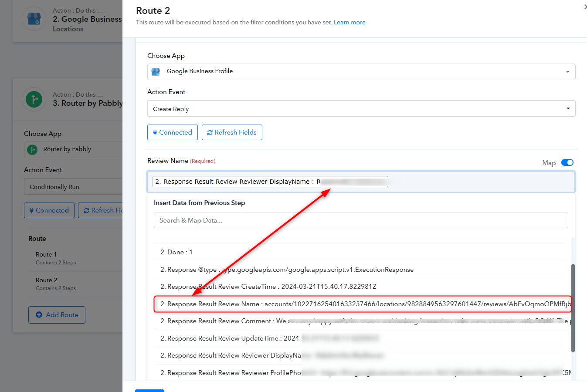Click the Router by Pabbly step 3 icon
The image size is (587, 392).
[x=34, y=99]
